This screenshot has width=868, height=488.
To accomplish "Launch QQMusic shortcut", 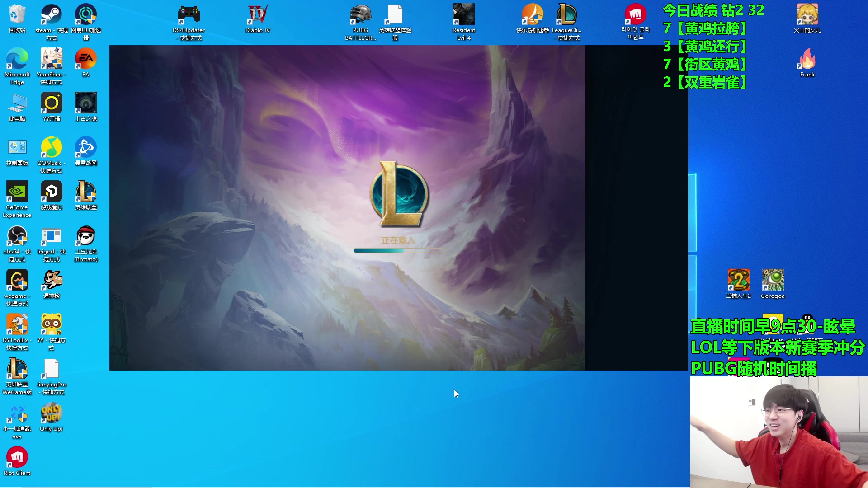I will coord(52,155).
